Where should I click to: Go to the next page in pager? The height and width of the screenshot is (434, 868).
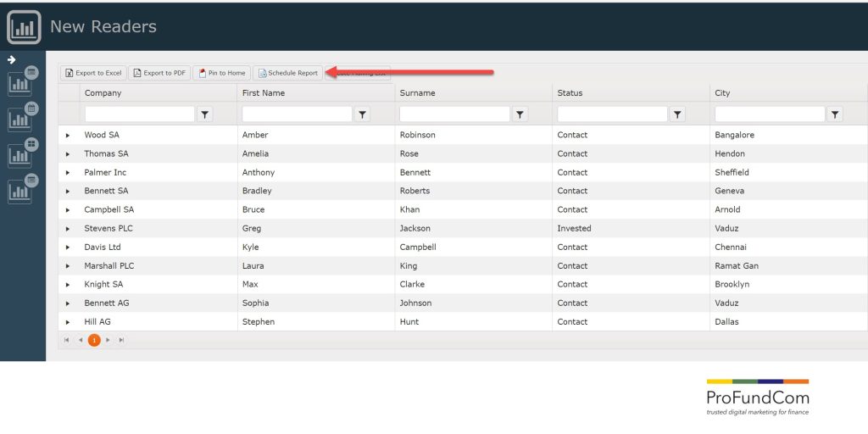108,340
